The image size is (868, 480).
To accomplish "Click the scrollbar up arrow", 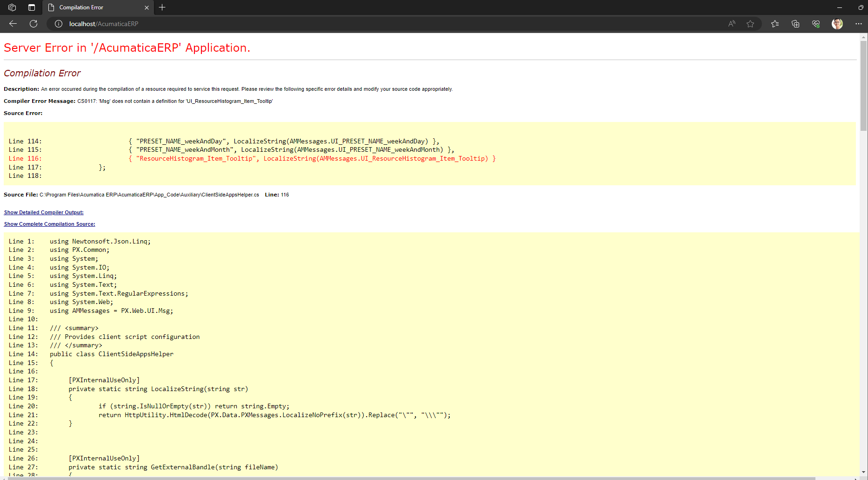I will [863, 36].
